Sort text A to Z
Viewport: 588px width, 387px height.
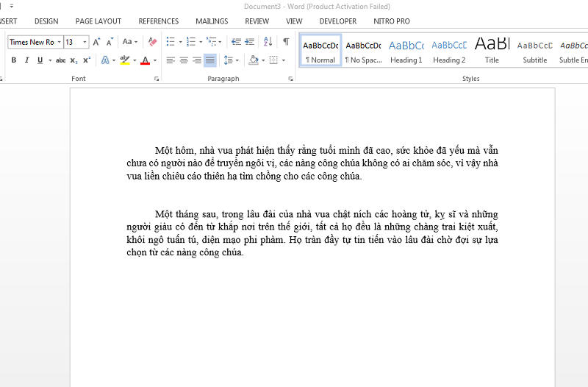pos(268,42)
